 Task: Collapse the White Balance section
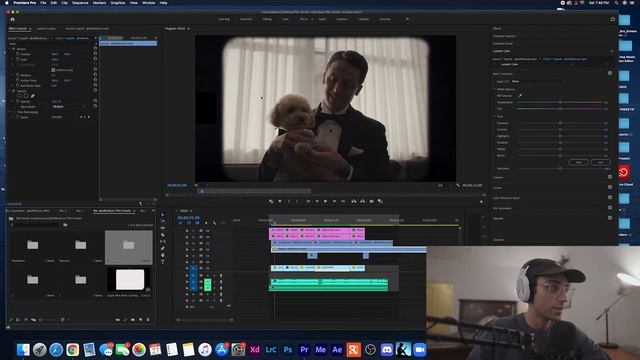[495, 89]
